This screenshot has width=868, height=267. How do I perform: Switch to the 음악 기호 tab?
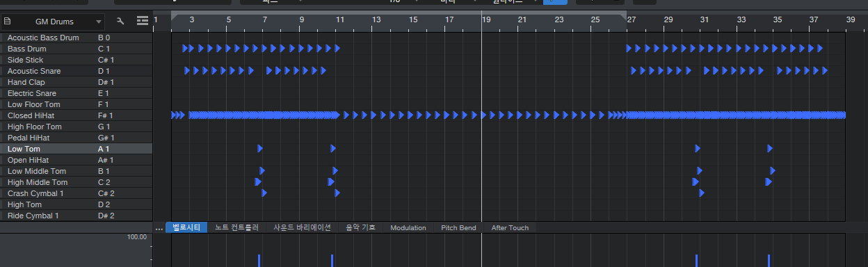360,227
